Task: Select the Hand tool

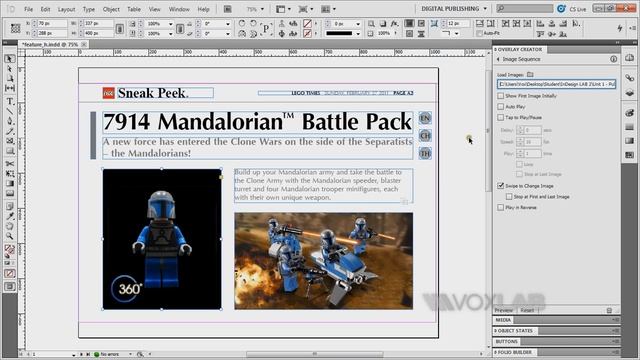Action: (9, 226)
